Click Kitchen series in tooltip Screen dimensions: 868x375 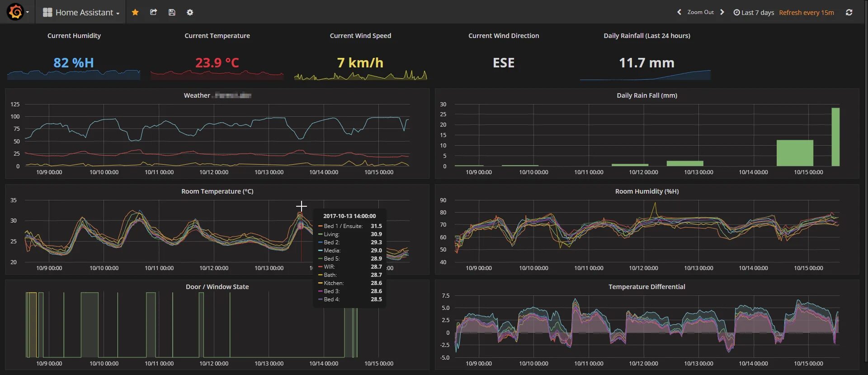coord(350,283)
